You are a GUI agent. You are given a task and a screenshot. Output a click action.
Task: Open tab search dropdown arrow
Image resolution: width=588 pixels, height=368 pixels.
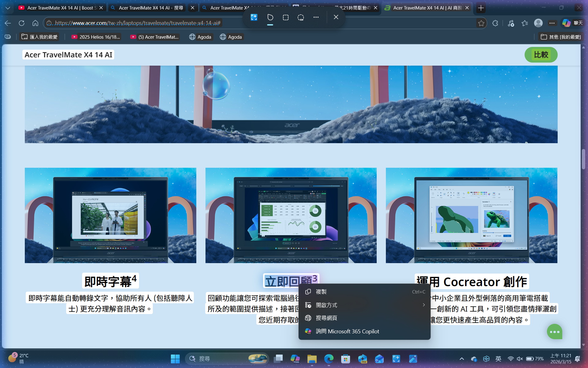tap(8, 8)
